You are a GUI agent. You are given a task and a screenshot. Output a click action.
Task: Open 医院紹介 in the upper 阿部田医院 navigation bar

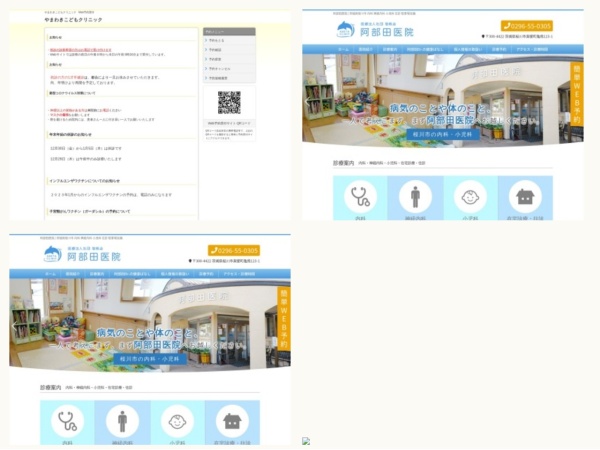(x=365, y=49)
